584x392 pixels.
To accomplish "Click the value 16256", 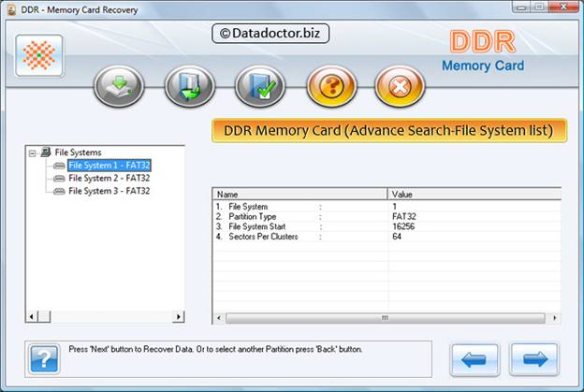I will tap(403, 226).
